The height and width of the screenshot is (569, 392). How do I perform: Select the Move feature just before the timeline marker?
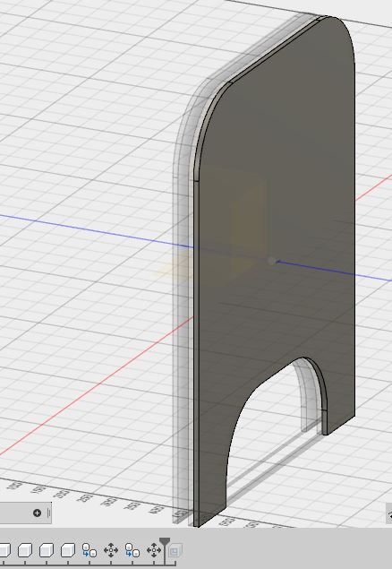coord(154,550)
